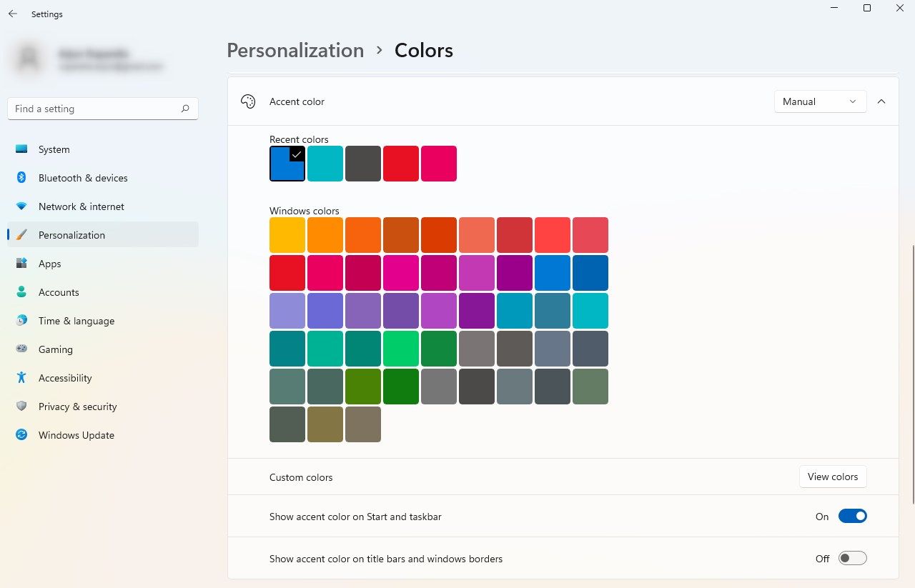Click the Gaming controller icon
The image size is (915, 588).
[21, 349]
